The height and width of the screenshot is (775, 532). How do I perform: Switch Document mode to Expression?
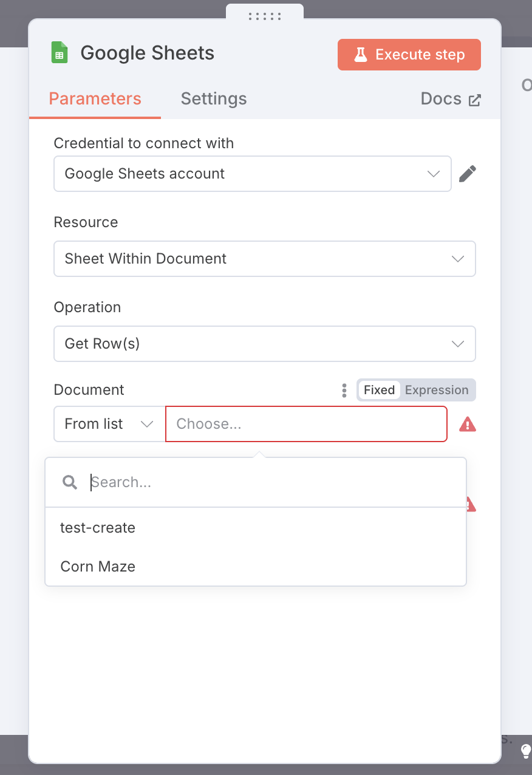[x=437, y=390]
